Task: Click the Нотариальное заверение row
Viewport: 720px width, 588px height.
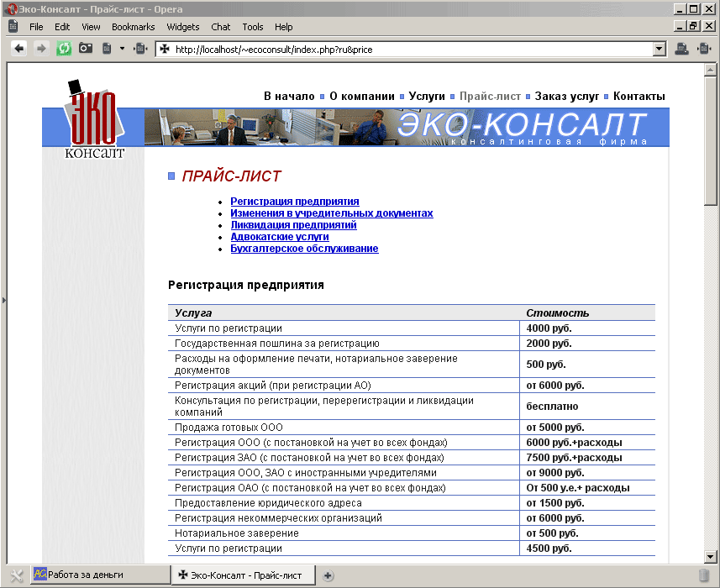Action: 411,533
